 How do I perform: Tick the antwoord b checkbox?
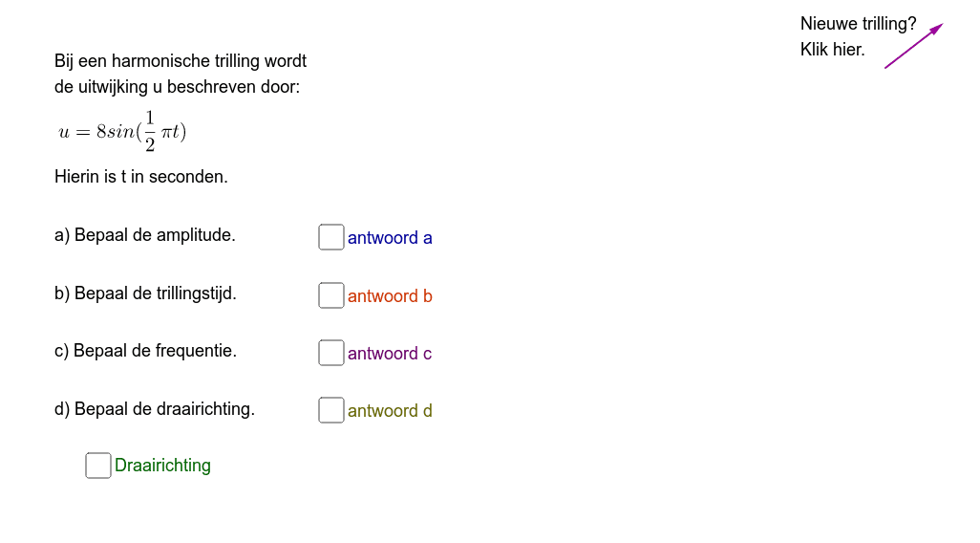point(331,295)
